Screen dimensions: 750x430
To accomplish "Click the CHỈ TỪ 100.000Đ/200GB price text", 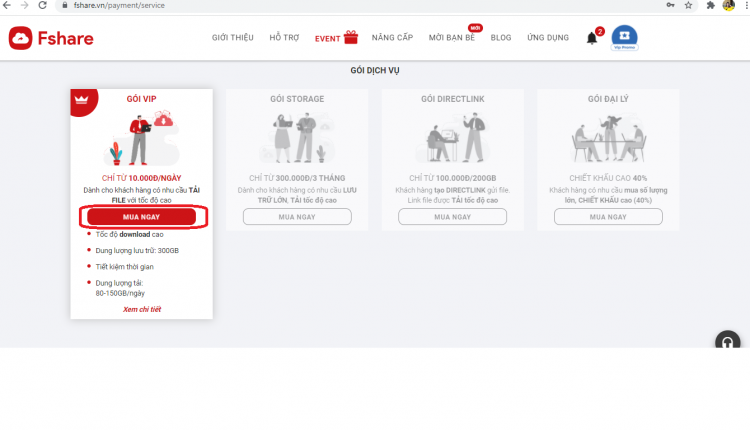I will (452, 178).
